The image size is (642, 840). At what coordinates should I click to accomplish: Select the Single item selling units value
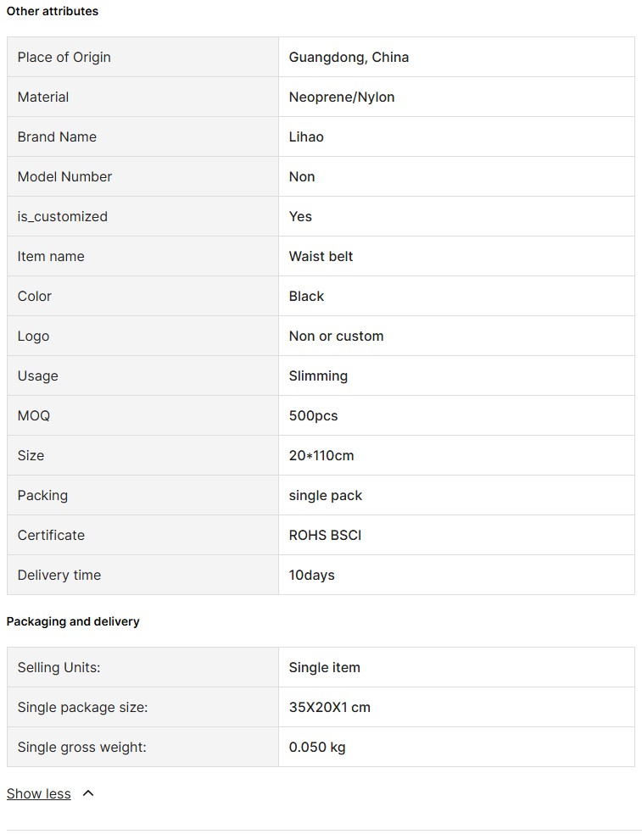(324, 667)
